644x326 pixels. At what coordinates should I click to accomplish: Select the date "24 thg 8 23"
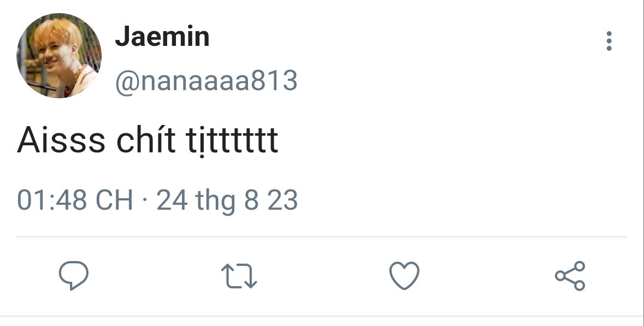point(227,200)
